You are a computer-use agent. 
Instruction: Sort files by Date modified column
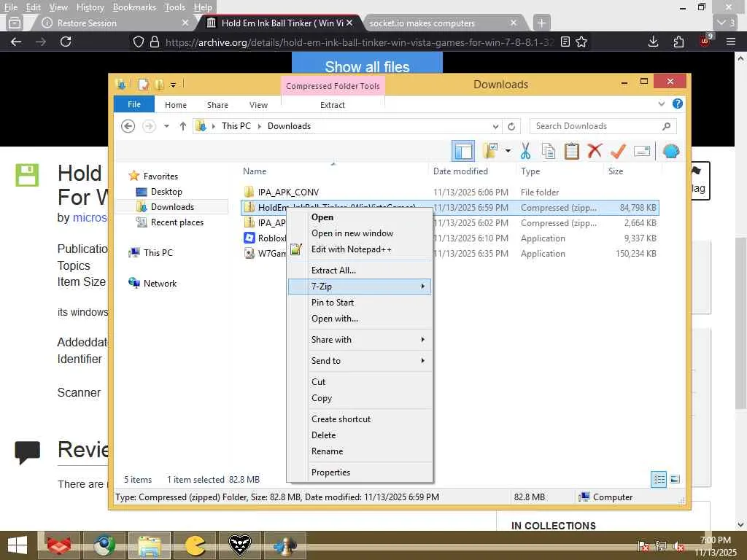[460, 171]
